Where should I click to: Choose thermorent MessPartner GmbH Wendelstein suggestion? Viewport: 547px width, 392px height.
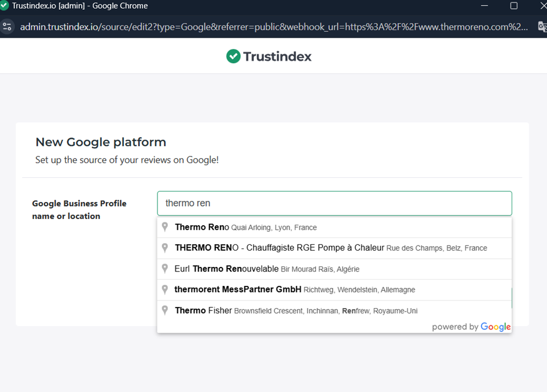[334, 290]
